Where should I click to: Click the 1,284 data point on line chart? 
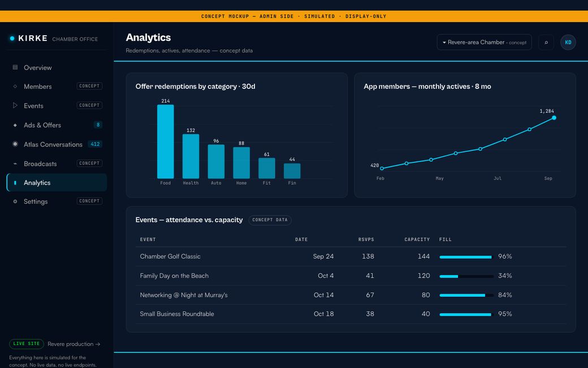tap(554, 118)
